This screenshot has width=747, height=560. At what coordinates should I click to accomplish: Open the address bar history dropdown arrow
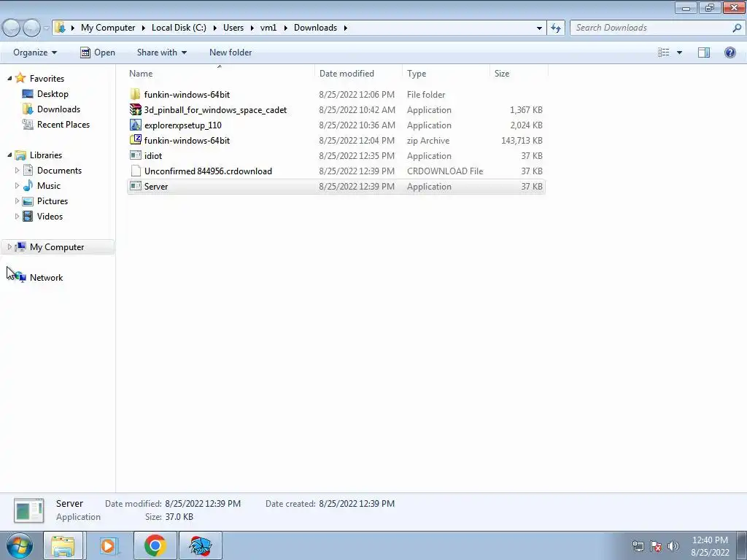click(539, 28)
